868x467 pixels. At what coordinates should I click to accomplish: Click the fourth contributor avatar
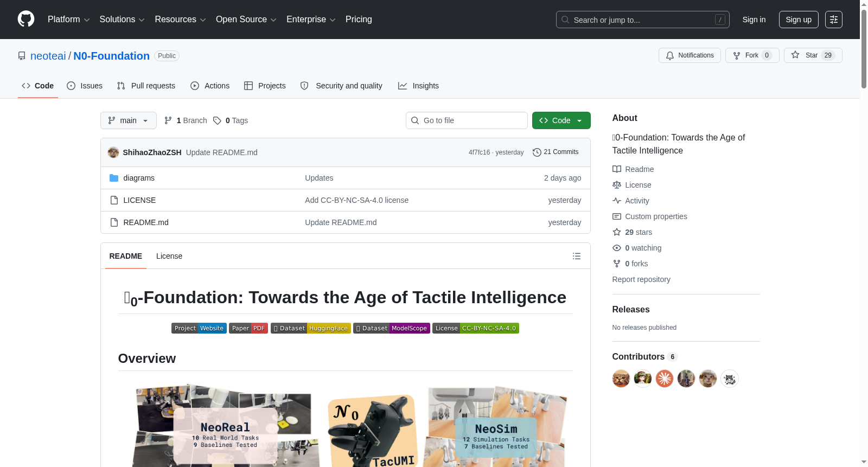[x=686, y=379]
